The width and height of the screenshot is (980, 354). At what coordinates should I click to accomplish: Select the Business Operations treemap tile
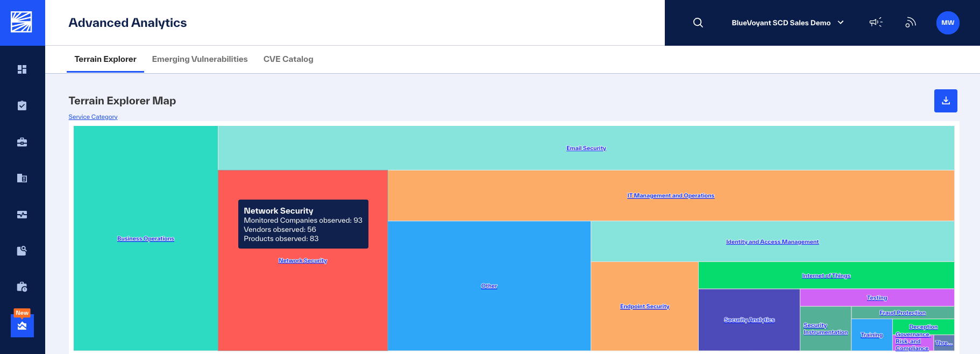pos(146,238)
